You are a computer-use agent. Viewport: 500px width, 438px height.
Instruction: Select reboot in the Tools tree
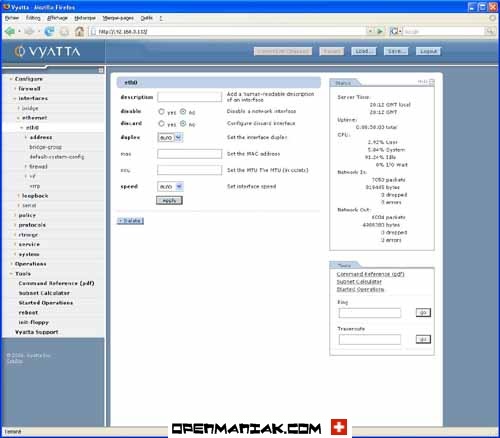(28, 313)
